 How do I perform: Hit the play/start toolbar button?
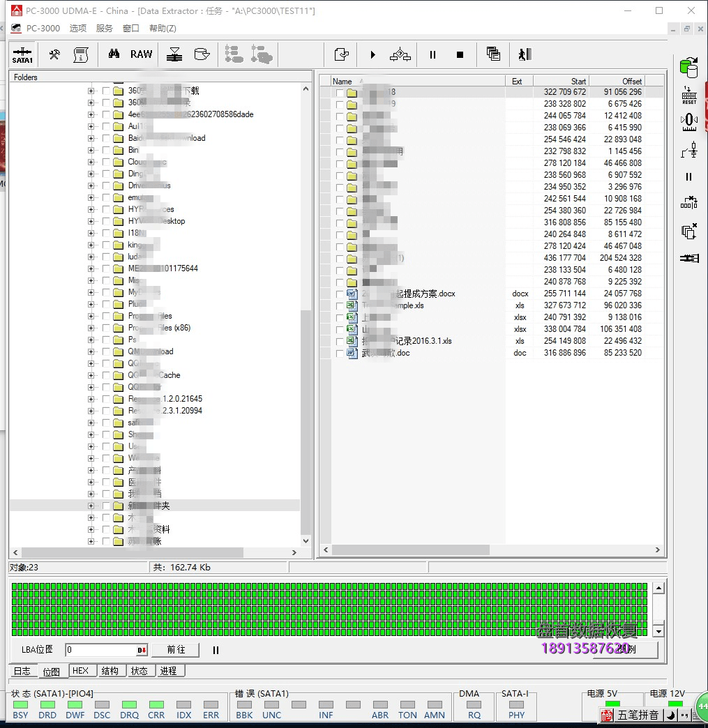tap(372, 55)
